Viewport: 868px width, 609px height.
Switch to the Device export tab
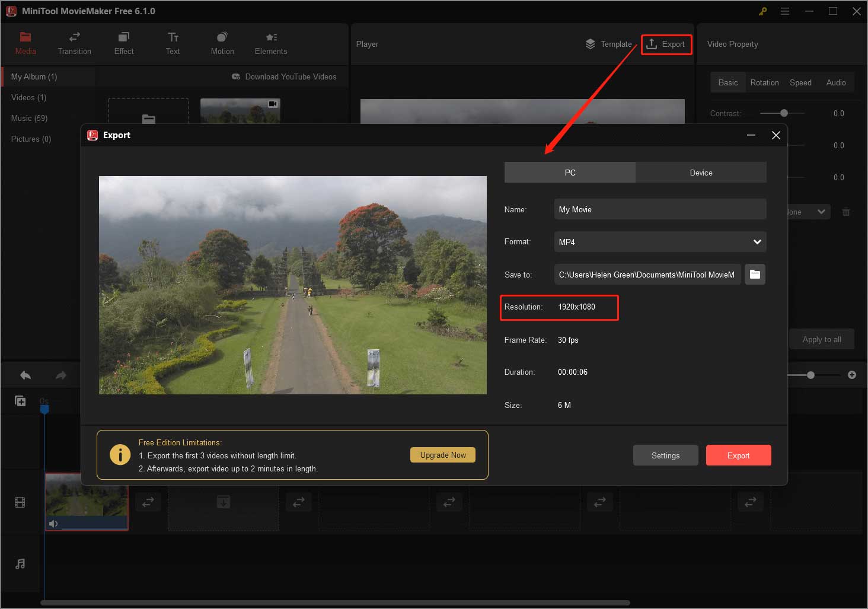(x=701, y=173)
